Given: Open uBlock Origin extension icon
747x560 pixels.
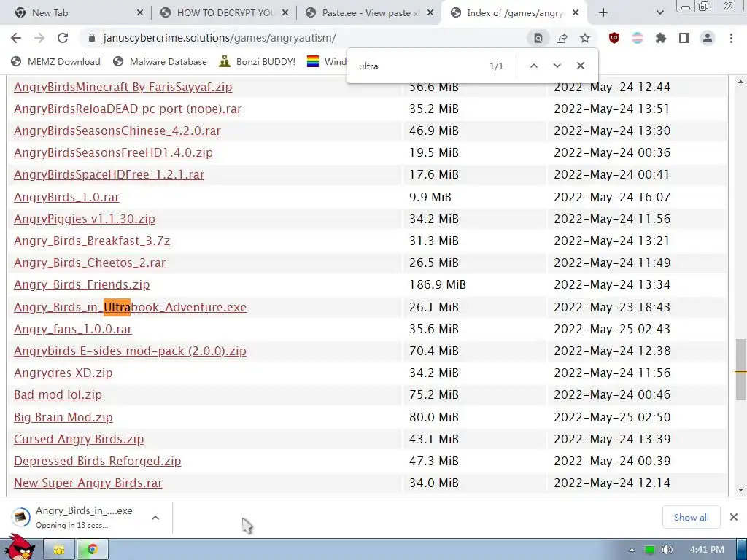Looking at the screenshot, I should point(614,38).
